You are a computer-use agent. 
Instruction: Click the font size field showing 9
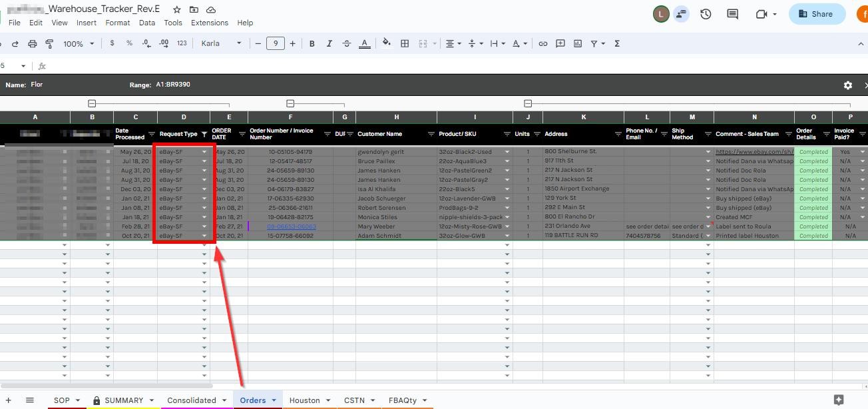click(276, 43)
